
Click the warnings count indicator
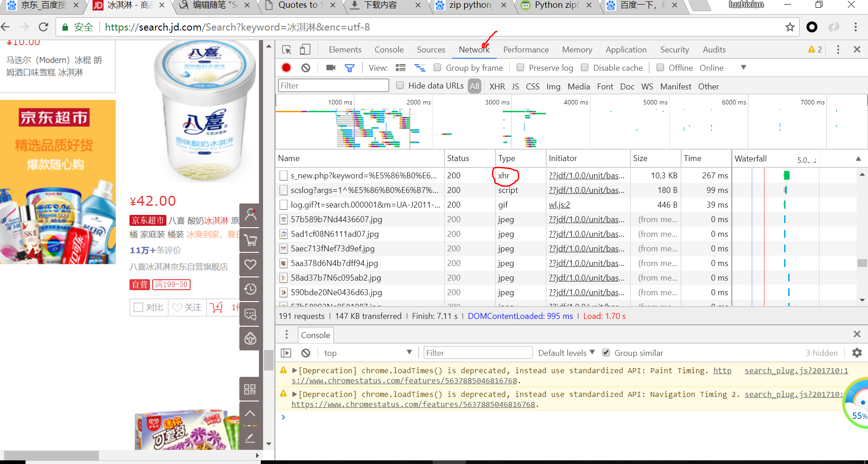coord(815,50)
